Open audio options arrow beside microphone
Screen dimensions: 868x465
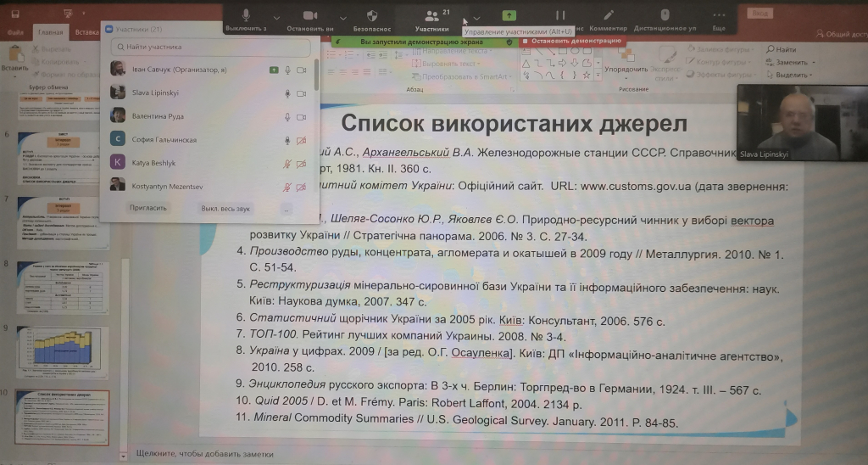277,18
